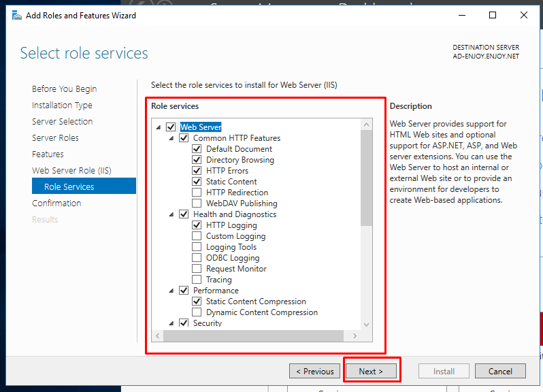Uncheck Static Content Compression checkbox
543x392 pixels.
click(x=197, y=301)
